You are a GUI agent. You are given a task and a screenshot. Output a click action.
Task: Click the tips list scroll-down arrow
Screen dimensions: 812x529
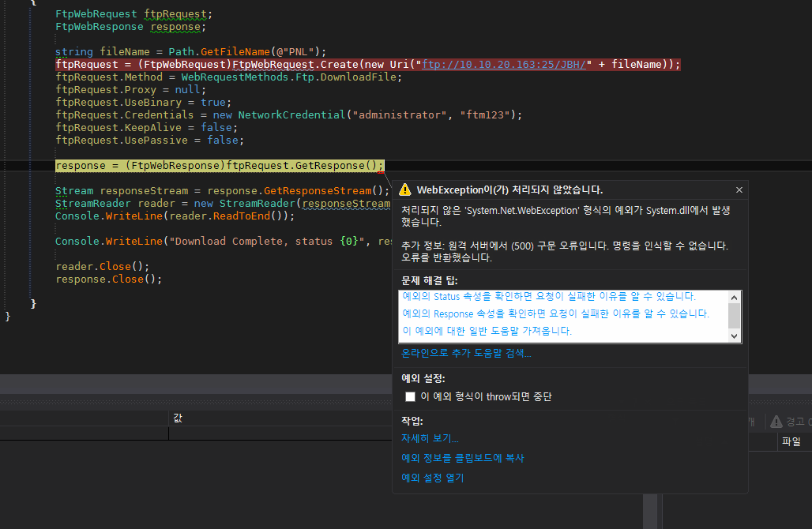coord(735,336)
